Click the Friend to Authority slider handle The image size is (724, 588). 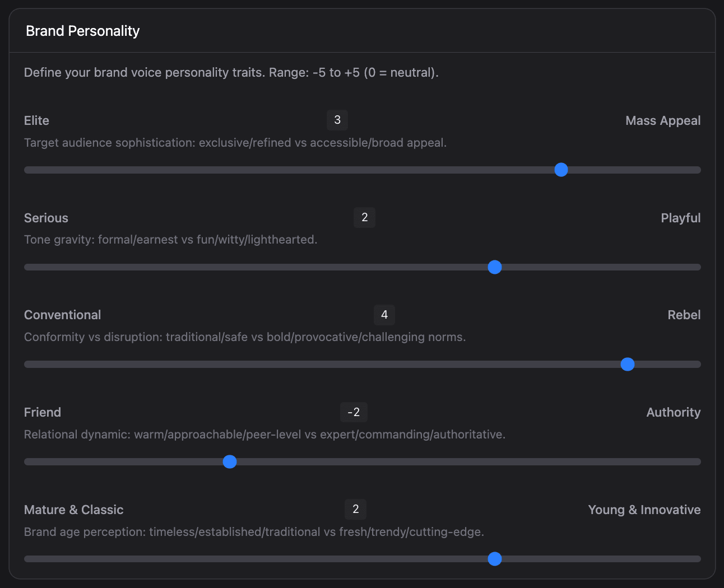pyautogui.click(x=230, y=462)
